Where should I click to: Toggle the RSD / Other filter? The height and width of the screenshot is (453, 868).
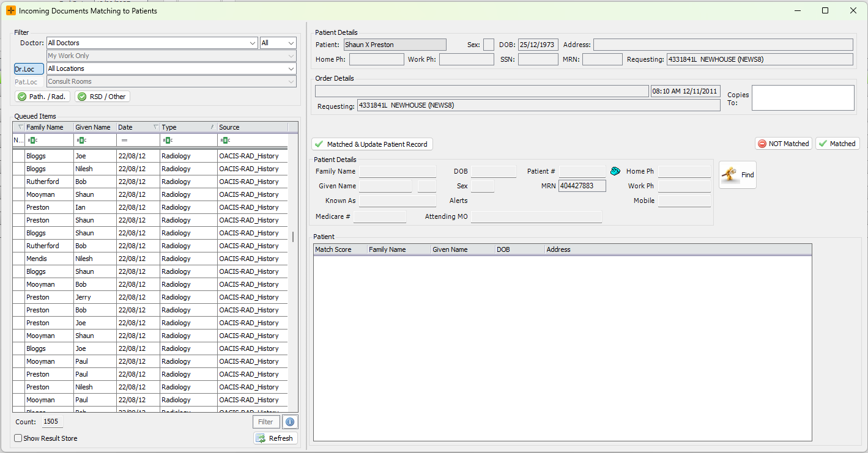click(x=102, y=97)
